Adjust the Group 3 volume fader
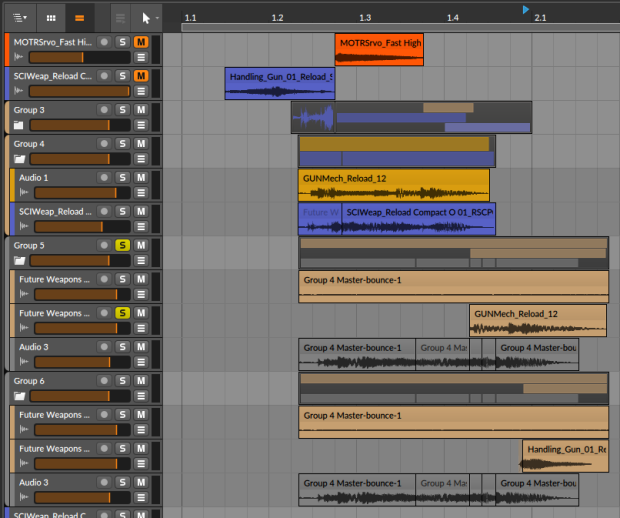The height and width of the screenshot is (518, 620). (x=80, y=125)
